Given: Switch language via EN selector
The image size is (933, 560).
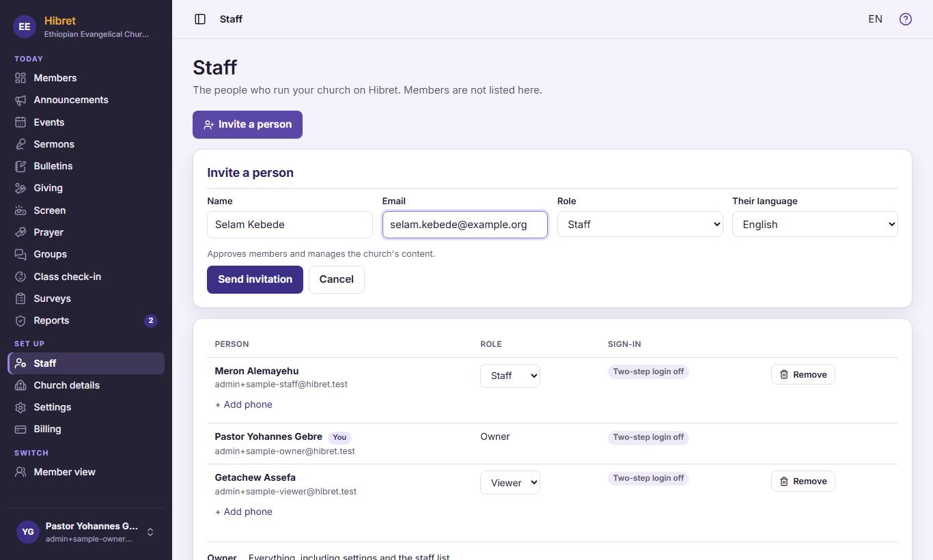Looking at the screenshot, I should pos(875,19).
